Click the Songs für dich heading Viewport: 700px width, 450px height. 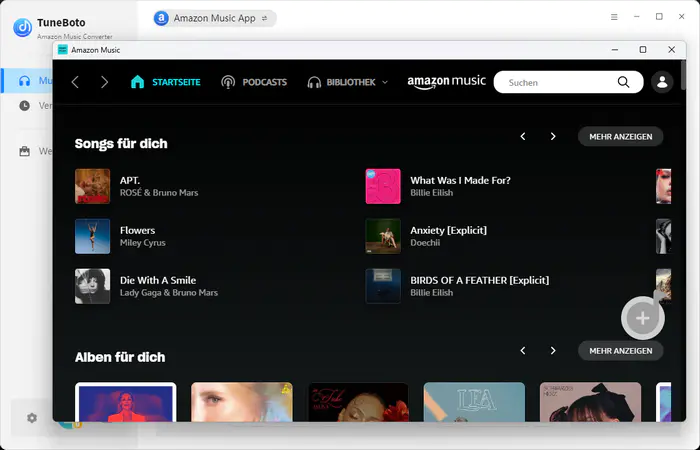[121, 144]
